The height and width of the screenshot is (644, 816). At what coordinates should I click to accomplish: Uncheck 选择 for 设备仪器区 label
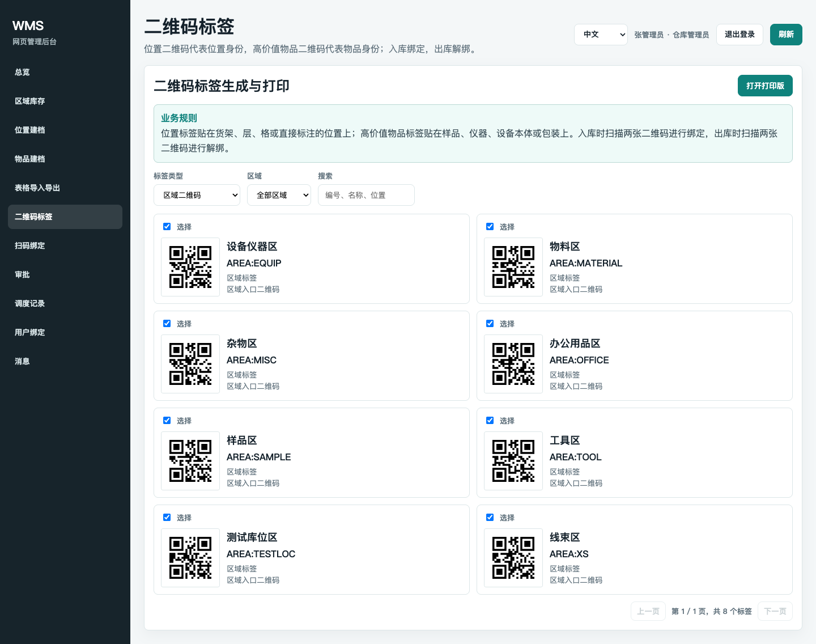click(x=167, y=226)
